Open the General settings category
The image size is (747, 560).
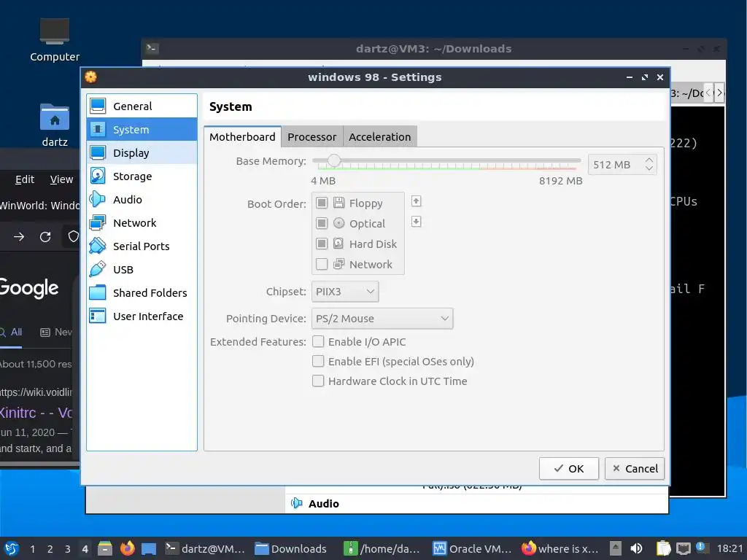coord(142,106)
